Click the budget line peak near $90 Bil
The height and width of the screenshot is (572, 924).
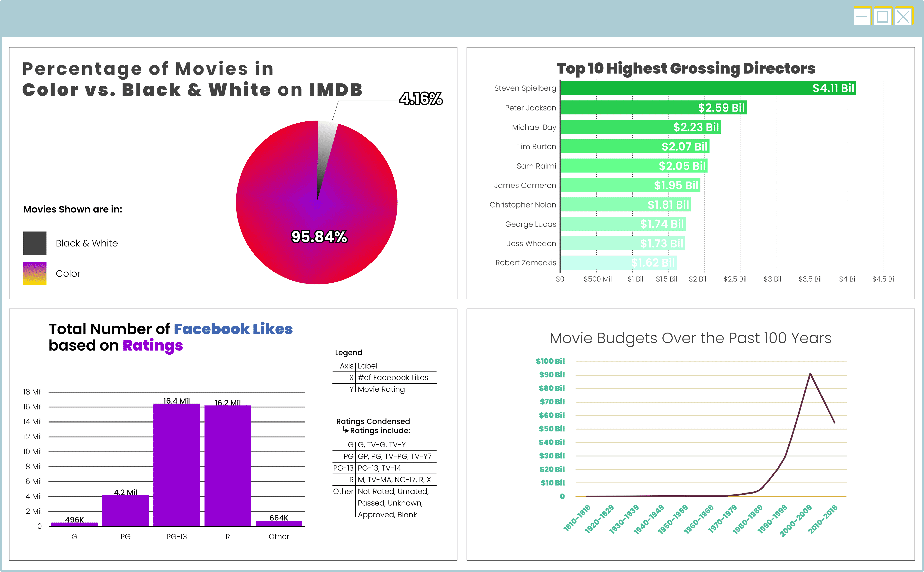(x=810, y=374)
